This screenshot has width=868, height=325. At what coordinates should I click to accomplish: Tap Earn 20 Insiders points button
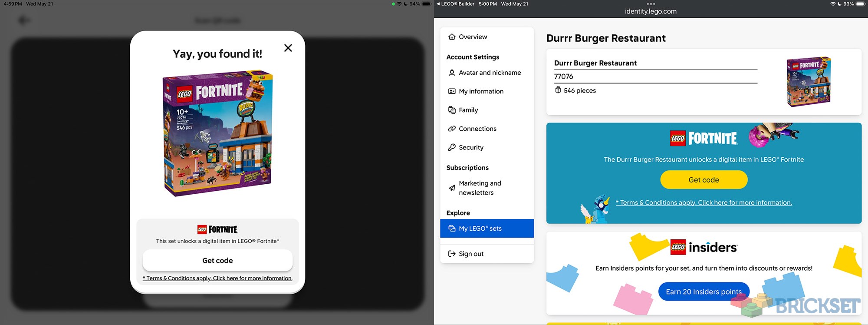coord(704,292)
